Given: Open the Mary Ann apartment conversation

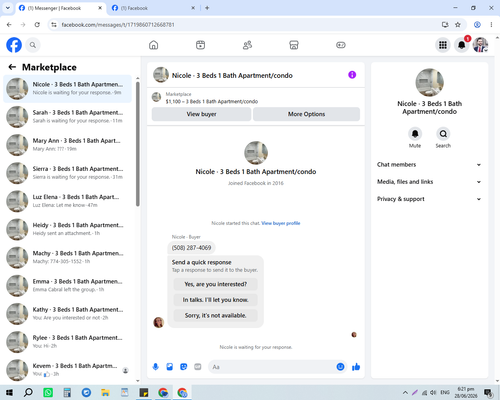Looking at the screenshot, I should [67, 145].
